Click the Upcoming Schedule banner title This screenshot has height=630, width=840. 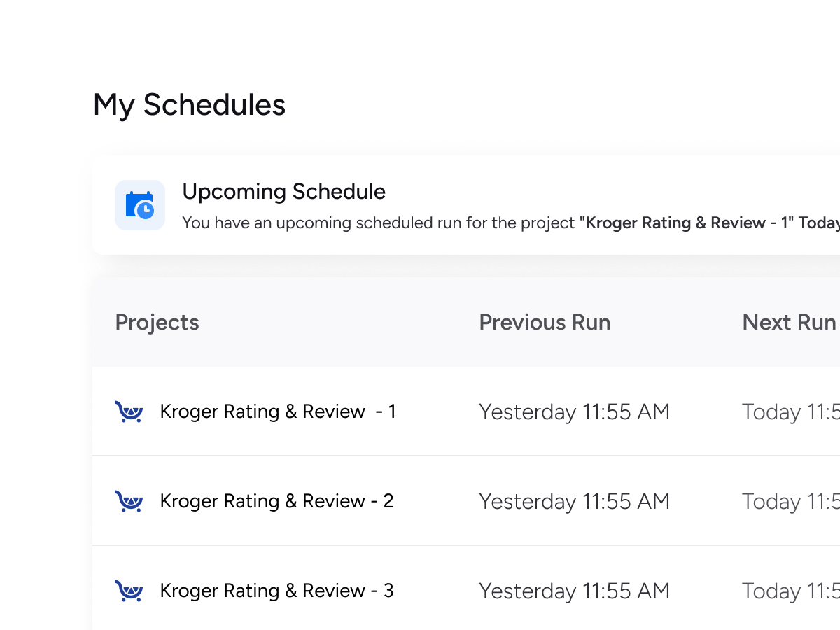pyautogui.click(x=283, y=192)
